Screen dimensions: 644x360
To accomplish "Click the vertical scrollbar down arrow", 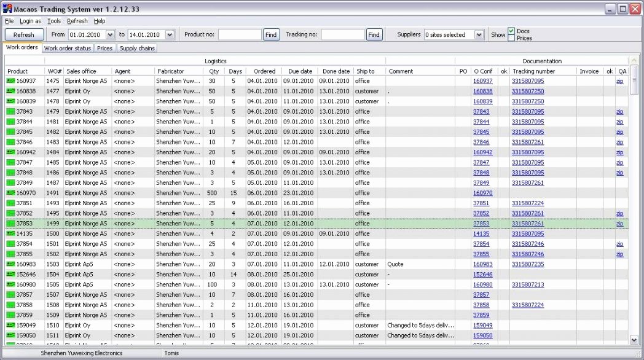I will [x=634, y=340].
